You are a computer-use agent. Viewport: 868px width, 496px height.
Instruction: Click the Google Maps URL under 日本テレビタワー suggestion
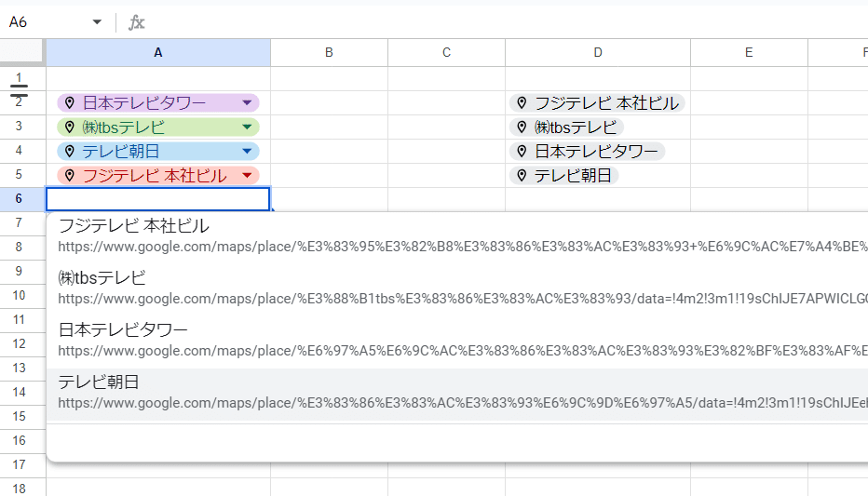[463, 351]
